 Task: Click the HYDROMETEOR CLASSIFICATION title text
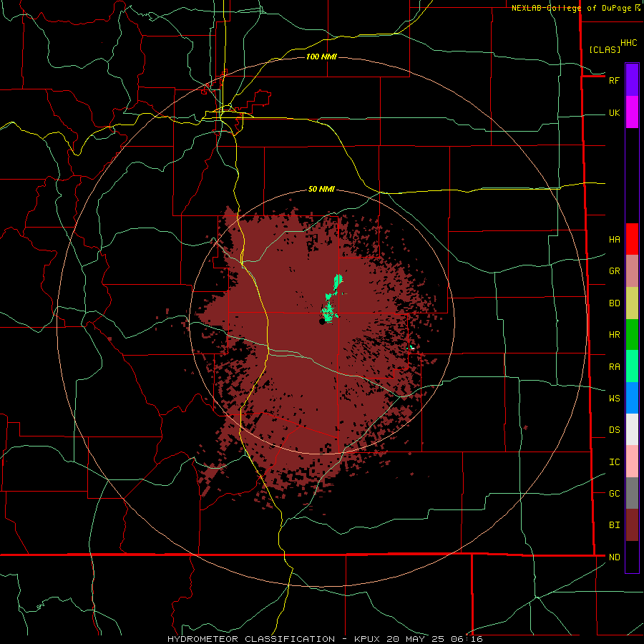(x=251, y=639)
